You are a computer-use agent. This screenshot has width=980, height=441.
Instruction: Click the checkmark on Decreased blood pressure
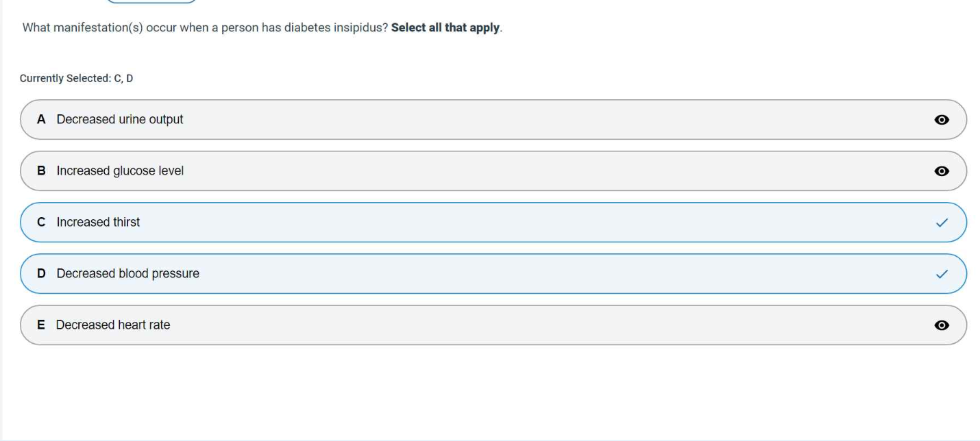click(942, 274)
